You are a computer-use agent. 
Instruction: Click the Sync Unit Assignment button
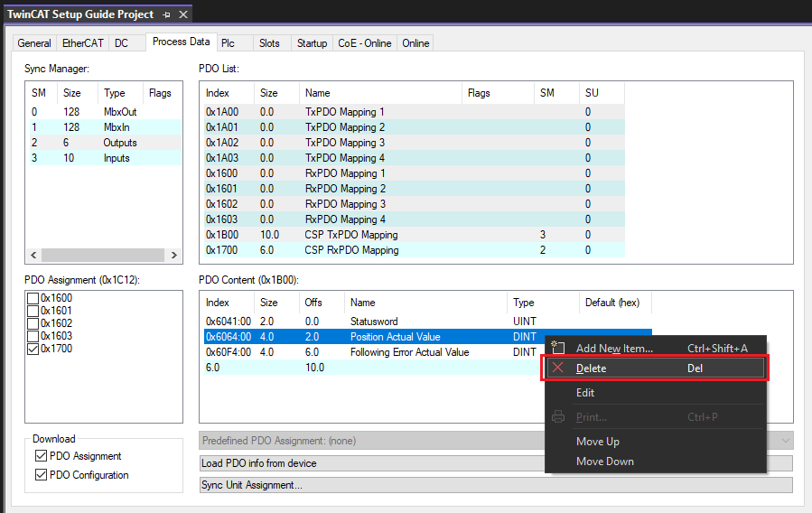point(496,485)
